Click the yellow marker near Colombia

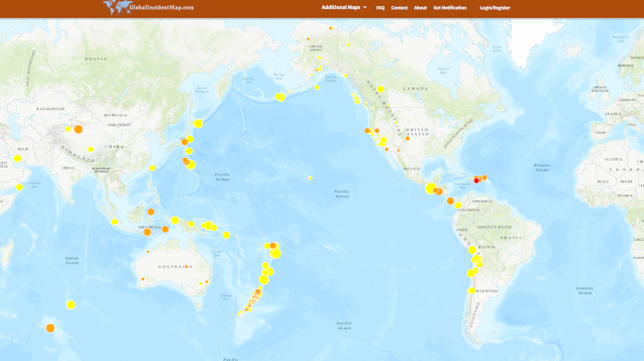click(x=458, y=205)
